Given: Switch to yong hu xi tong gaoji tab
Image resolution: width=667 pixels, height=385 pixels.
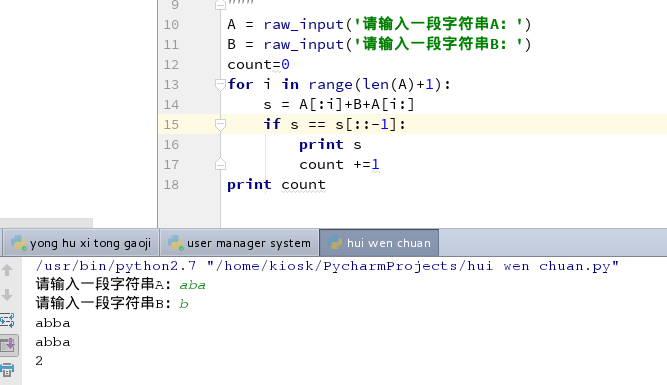Looking at the screenshot, I should (81, 243).
